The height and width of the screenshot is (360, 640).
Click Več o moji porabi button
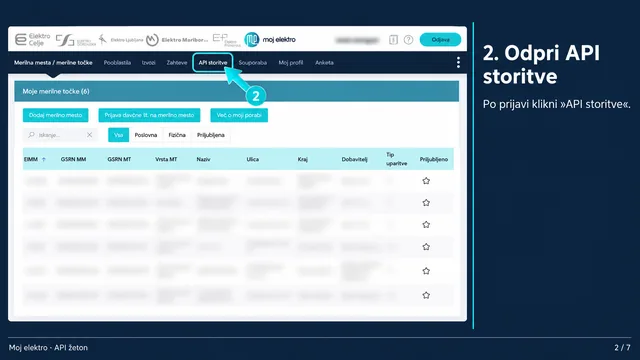(239, 115)
